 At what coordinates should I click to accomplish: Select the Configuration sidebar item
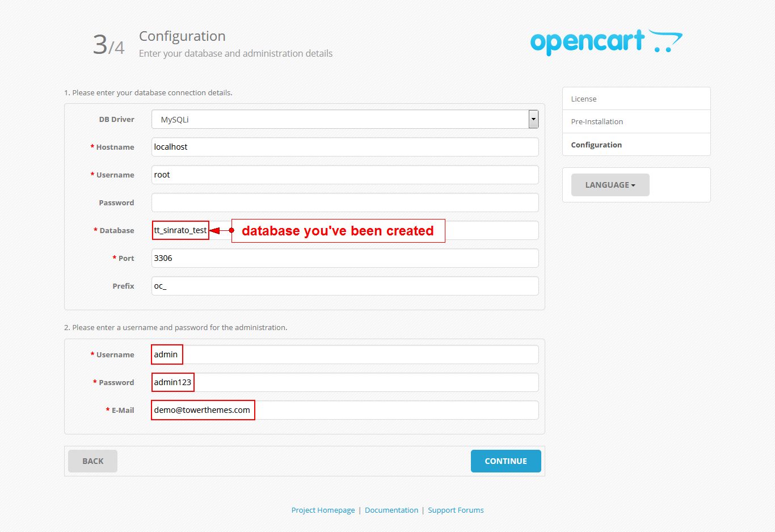coord(636,145)
